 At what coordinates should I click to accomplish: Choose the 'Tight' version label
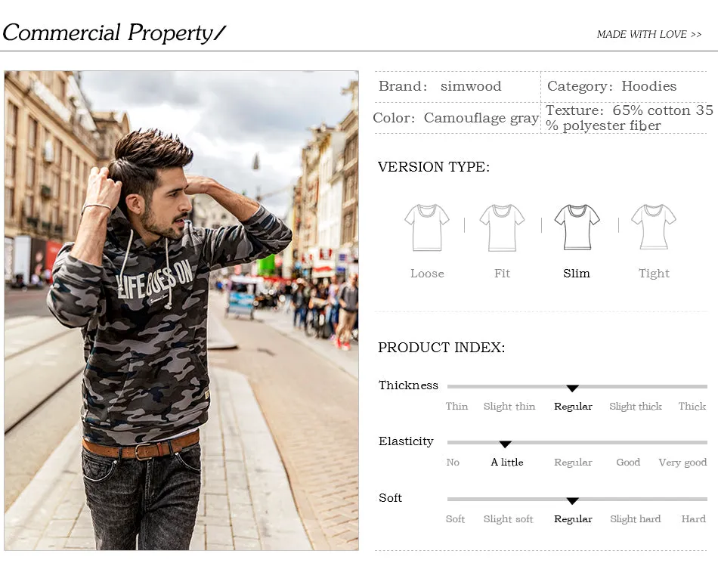click(654, 274)
